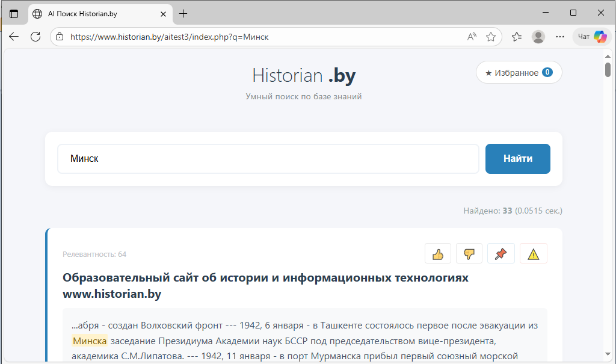Click the thumbs down rating icon
The image size is (616, 364).
(x=469, y=254)
